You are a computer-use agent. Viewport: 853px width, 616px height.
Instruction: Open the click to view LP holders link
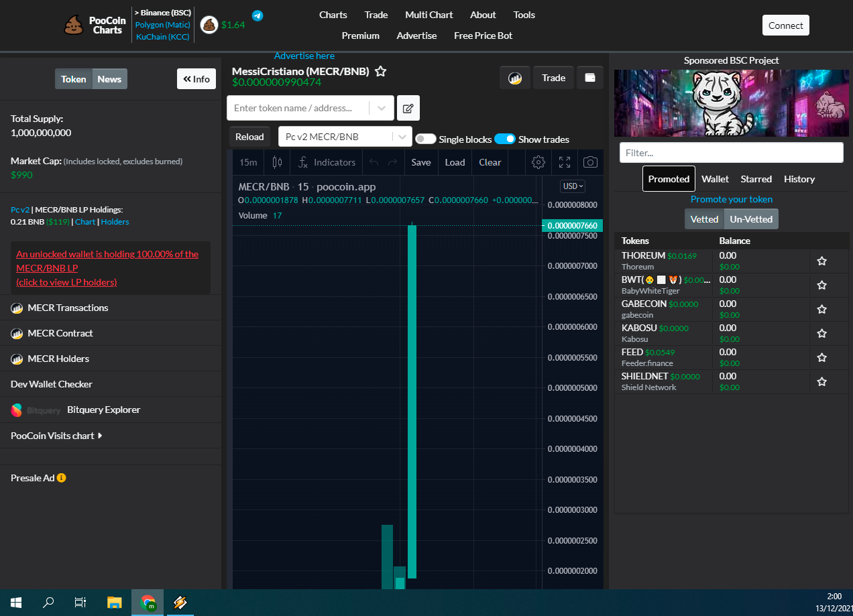(x=66, y=282)
